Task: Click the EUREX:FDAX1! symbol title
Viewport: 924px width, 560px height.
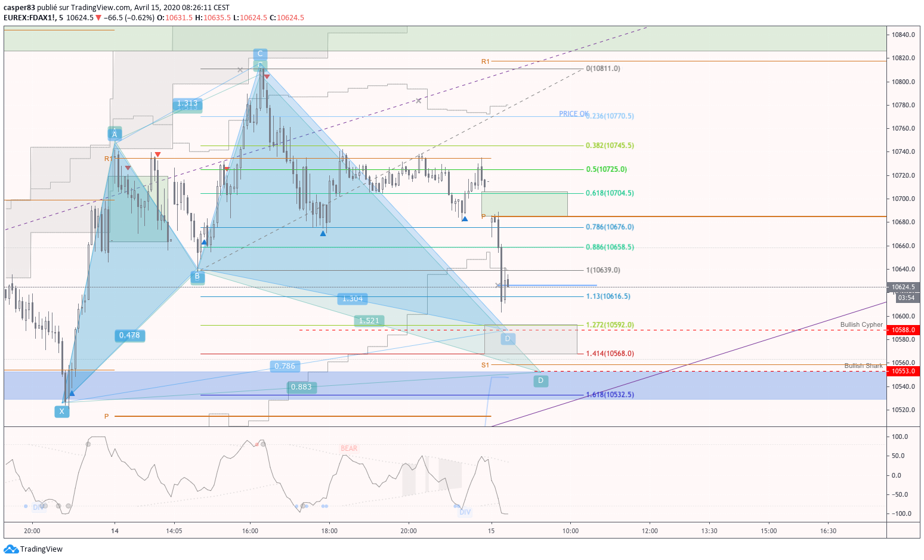Action: click(x=30, y=18)
